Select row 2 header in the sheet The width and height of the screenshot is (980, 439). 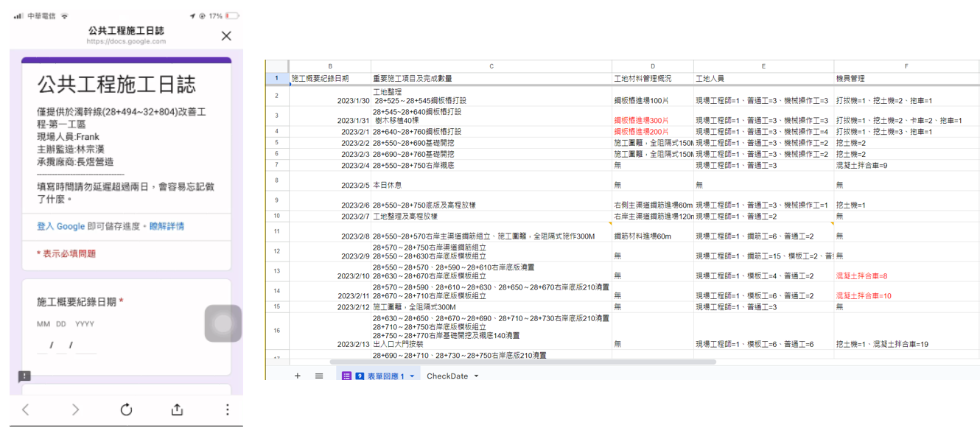pos(276,96)
